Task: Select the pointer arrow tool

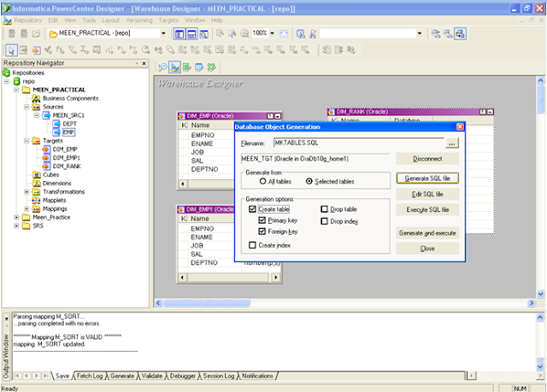Action: click(11, 50)
